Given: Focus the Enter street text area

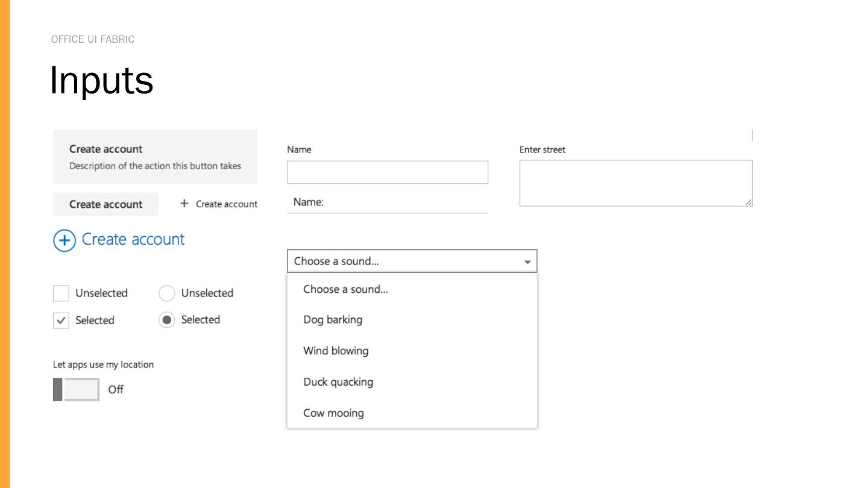Looking at the screenshot, I should pos(635,183).
